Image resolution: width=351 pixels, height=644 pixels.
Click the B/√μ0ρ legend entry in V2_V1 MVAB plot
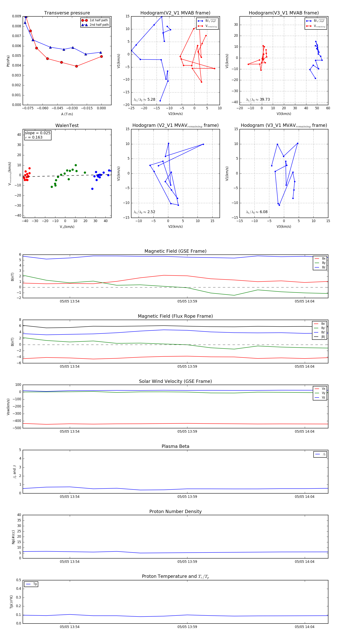click(208, 21)
